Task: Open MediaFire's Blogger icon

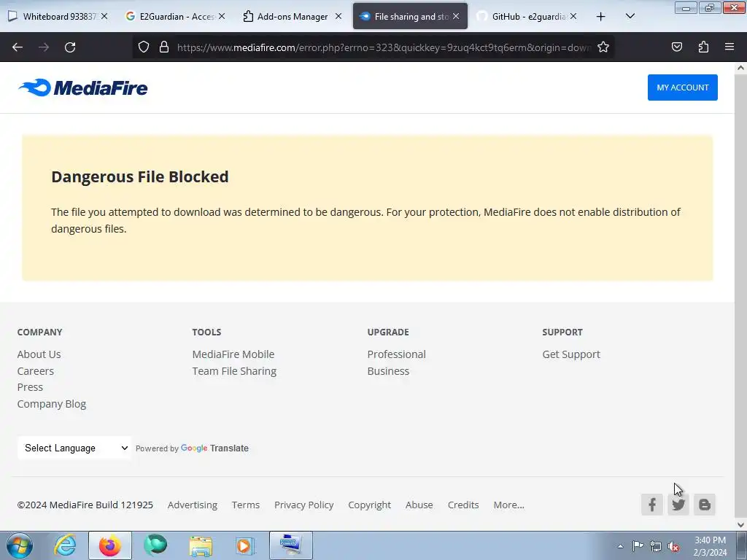Action: [704, 505]
